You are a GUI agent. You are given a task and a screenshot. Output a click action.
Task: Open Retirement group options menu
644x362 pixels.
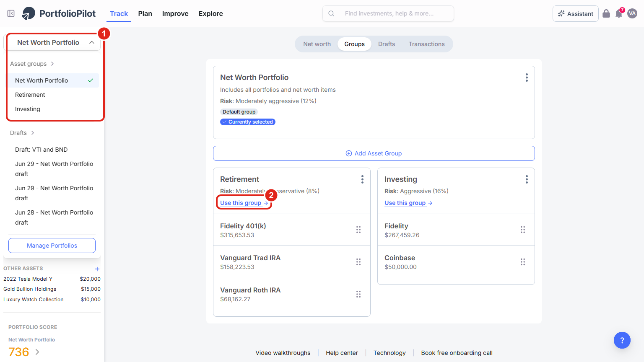(362, 179)
